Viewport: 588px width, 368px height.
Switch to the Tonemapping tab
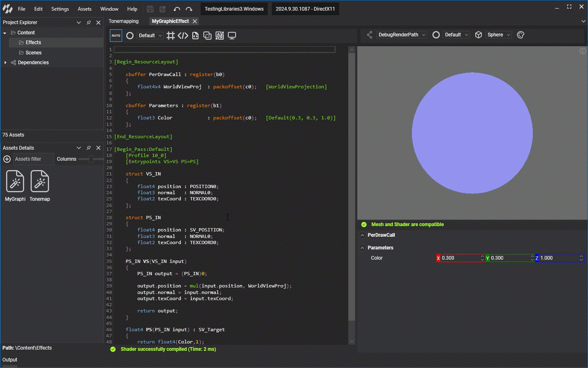(124, 21)
